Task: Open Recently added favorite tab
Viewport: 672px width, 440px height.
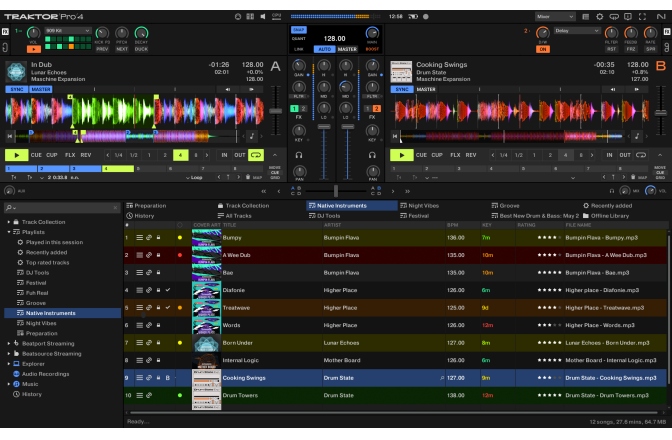Action: pyautogui.click(x=607, y=206)
